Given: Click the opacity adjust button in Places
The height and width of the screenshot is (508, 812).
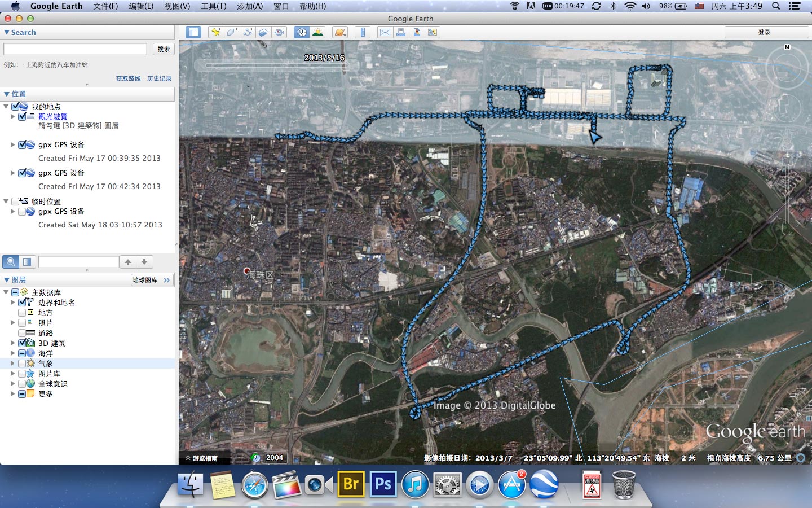Looking at the screenshot, I should pyautogui.click(x=27, y=262).
